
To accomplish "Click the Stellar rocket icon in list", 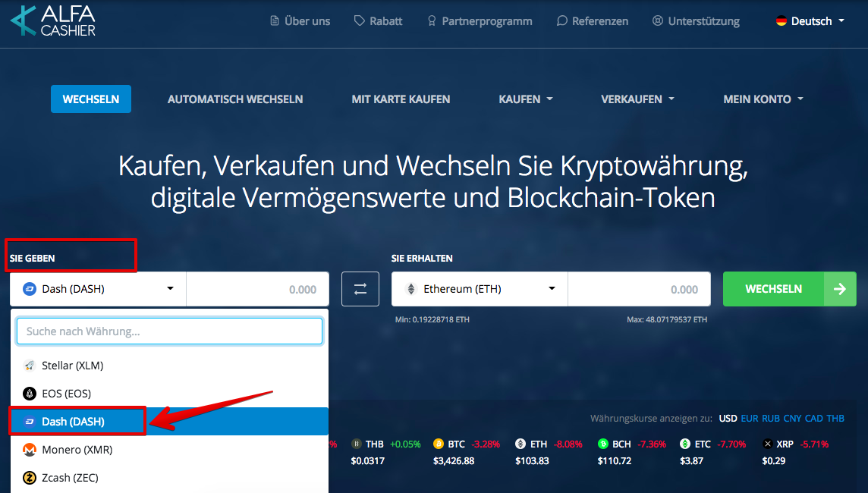I will click(x=30, y=366).
